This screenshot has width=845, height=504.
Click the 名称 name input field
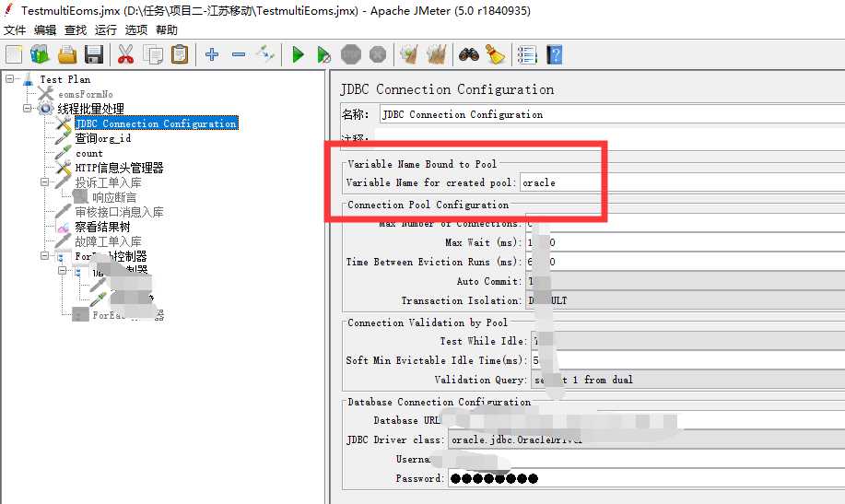[612, 114]
